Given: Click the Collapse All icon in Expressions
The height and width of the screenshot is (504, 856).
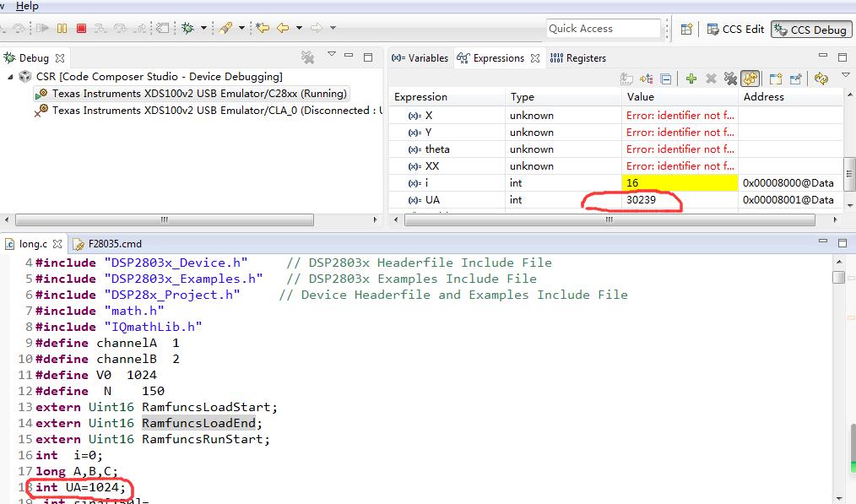Looking at the screenshot, I should (666, 79).
